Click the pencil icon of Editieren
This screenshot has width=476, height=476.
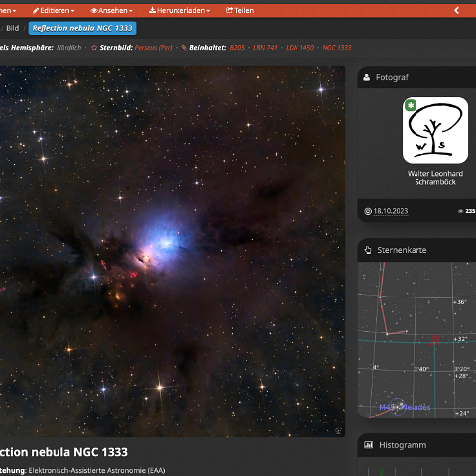pos(36,11)
